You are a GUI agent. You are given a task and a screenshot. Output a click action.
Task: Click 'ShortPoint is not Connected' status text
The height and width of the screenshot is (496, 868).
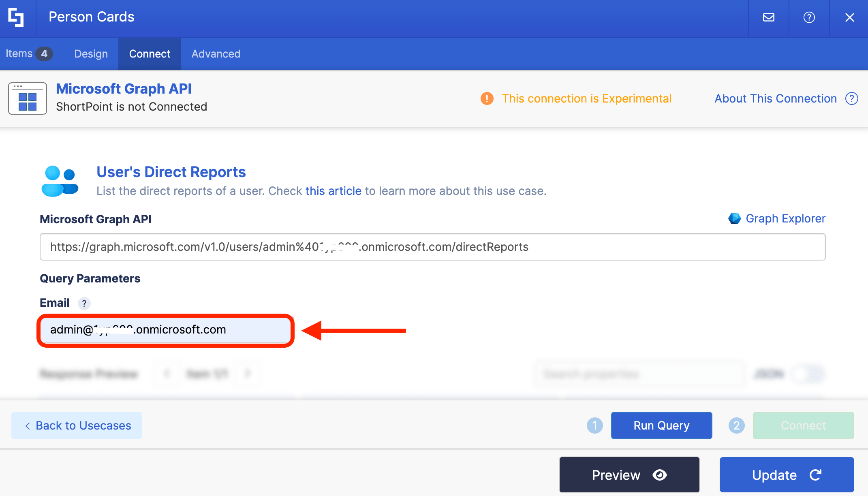(x=131, y=107)
